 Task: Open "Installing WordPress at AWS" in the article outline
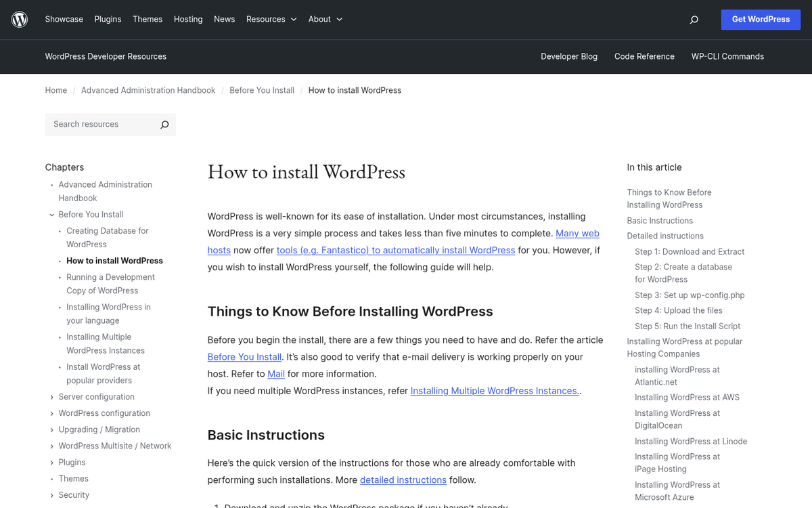[x=687, y=398]
